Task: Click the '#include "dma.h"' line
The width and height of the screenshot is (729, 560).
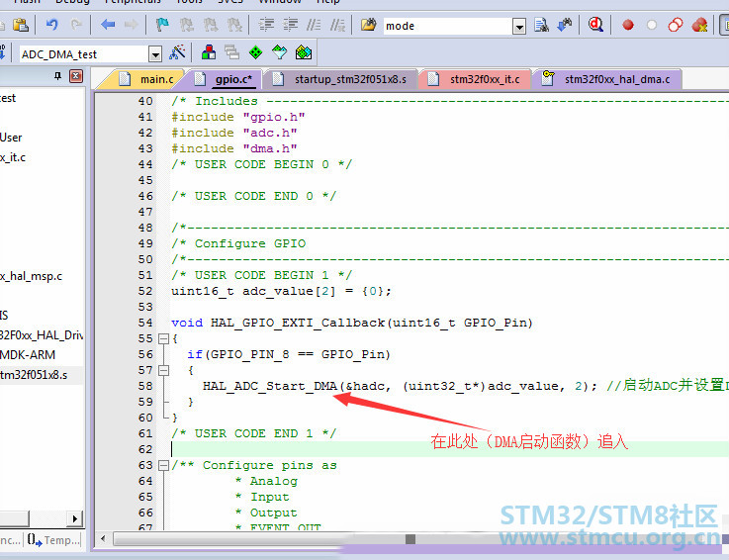Action: 234,148
